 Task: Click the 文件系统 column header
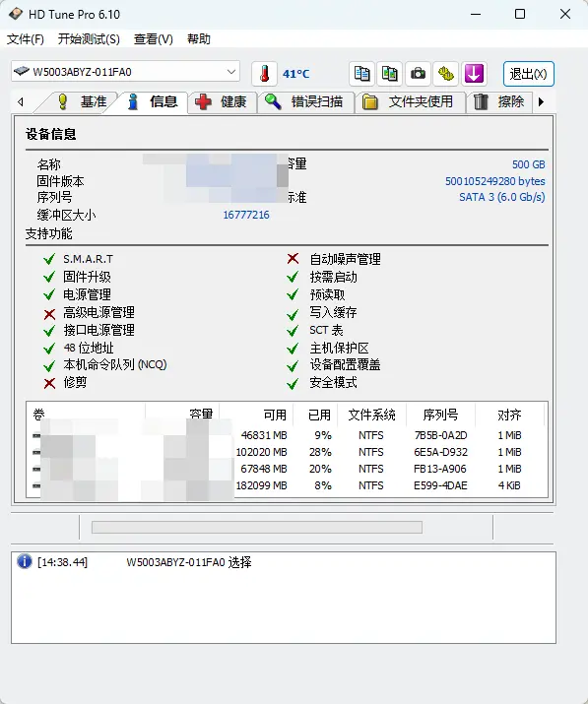(x=371, y=415)
